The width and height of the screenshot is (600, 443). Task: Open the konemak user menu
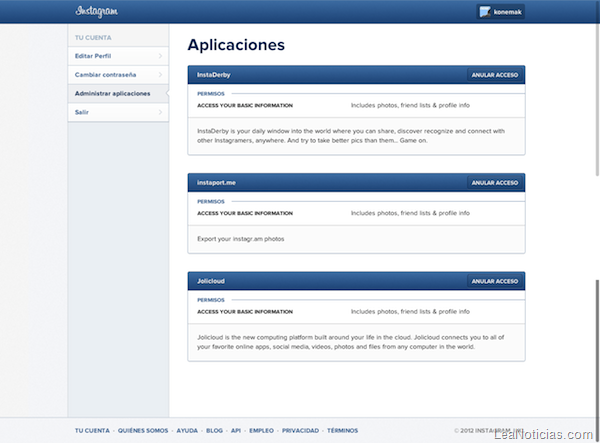click(501, 12)
